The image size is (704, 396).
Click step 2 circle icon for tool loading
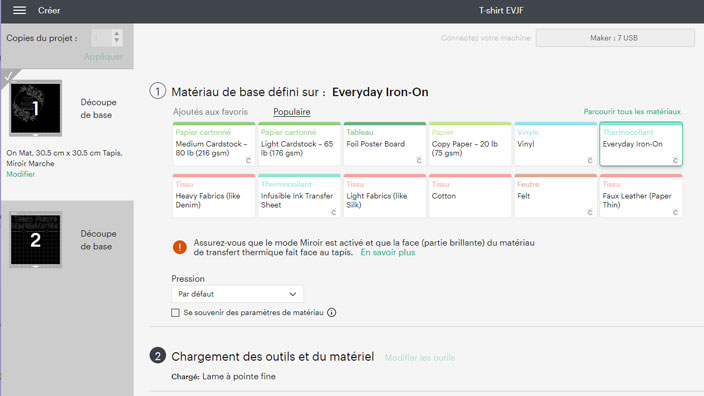(x=158, y=356)
